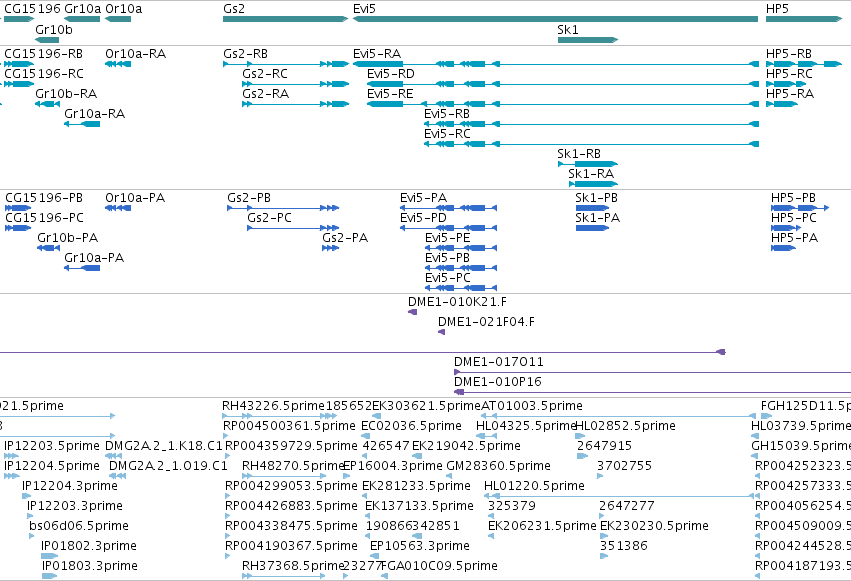Click the Or10a gene label
851x581 pixels.
point(124,9)
